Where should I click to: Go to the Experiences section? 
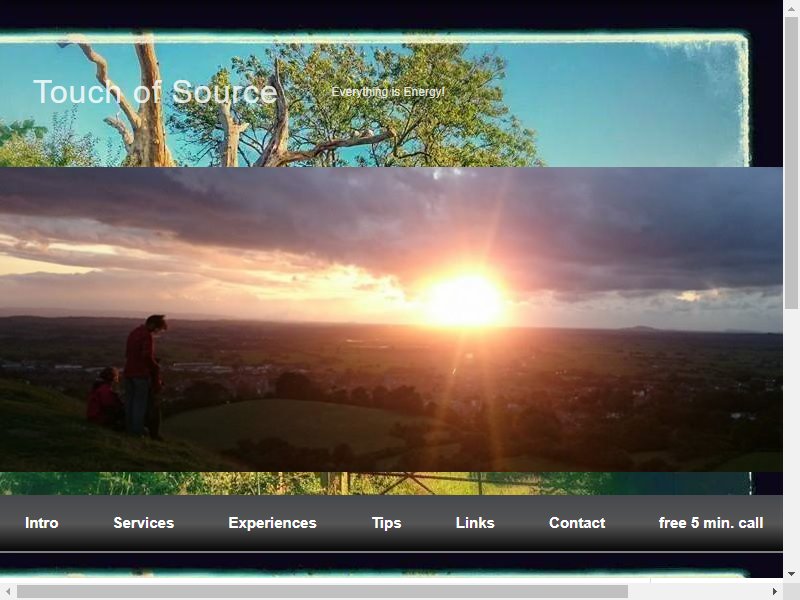tap(272, 523)
